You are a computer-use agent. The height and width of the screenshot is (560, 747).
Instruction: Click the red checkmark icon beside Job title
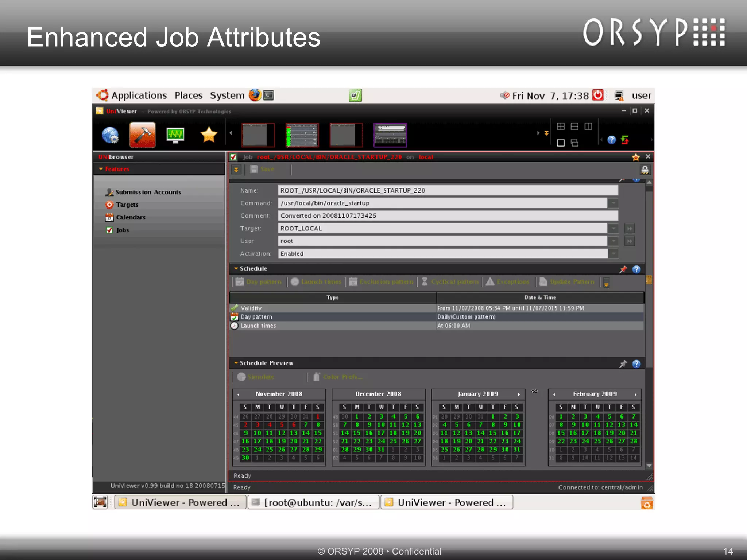pos(233,157)
